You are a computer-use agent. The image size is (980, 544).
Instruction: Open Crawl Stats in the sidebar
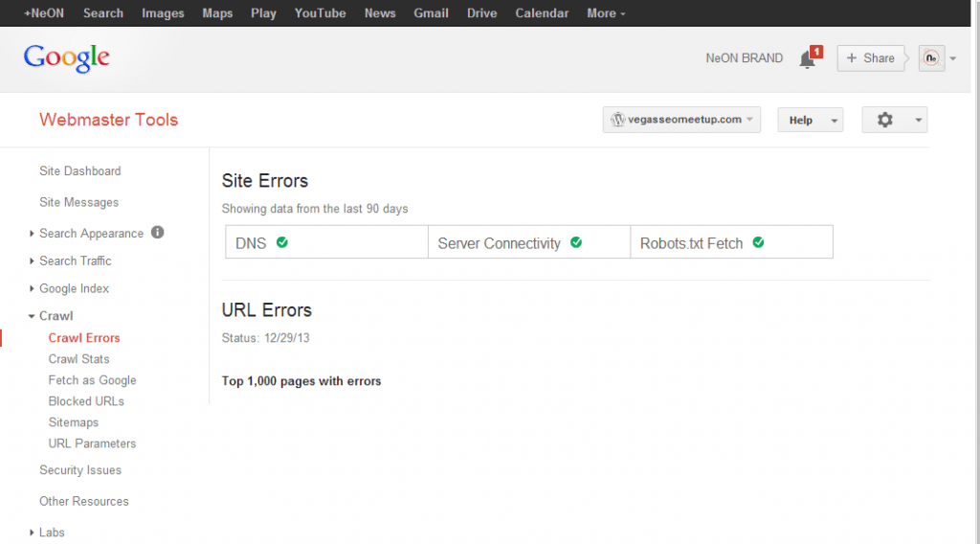coord(78,359)
